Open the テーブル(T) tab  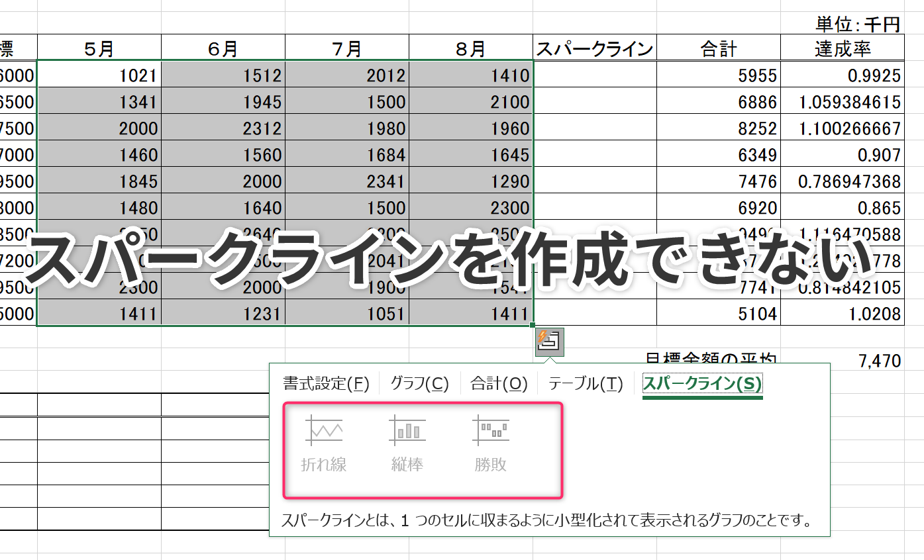(586, 383)
